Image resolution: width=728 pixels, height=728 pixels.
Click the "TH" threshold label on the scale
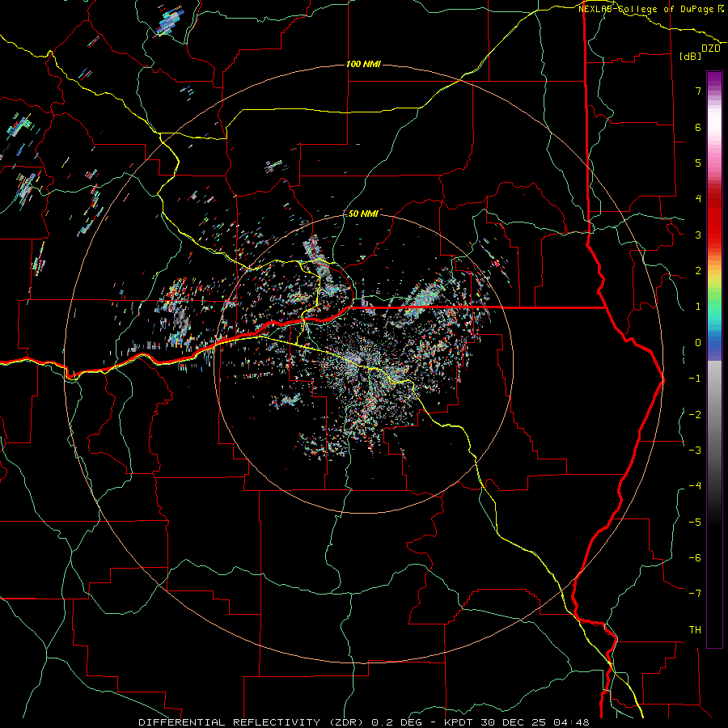point(695,630)
